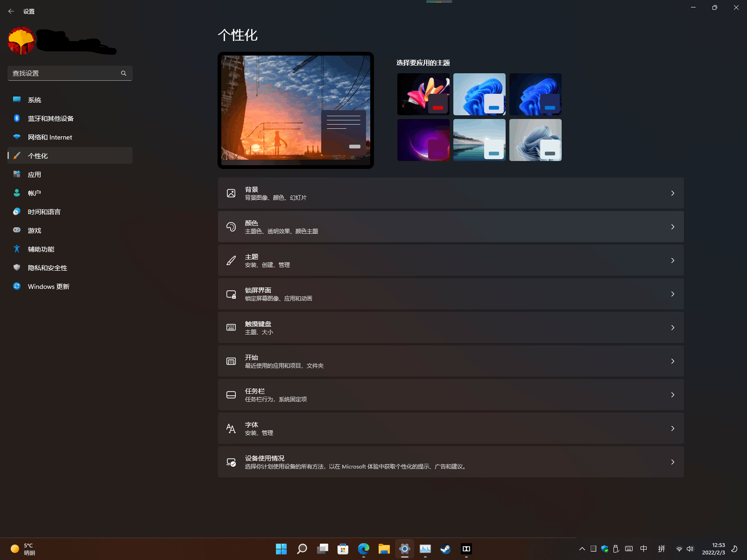
Task: Apply the gray bloom theme
Action: coord(536,140)
